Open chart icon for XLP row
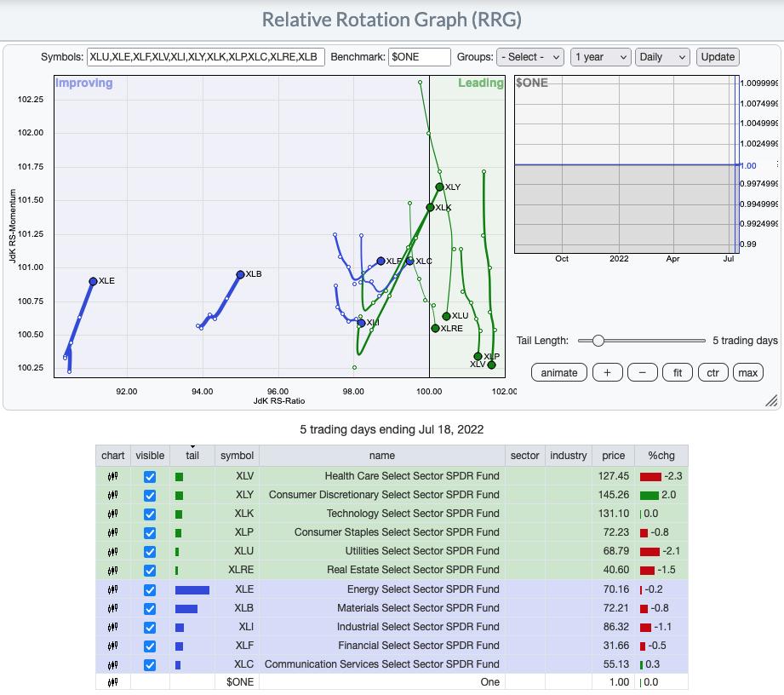Image resolution: width=784 pixels, height=695 pixels. tap(113, 532)
